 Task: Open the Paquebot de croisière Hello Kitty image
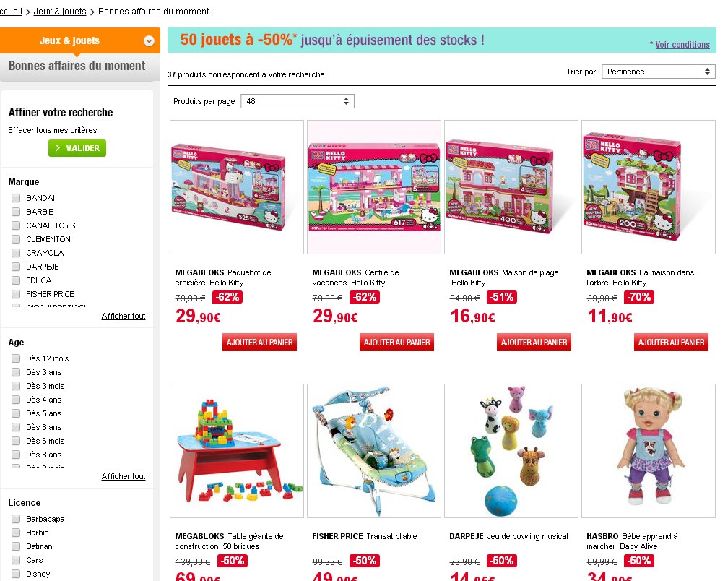point(237,187)
